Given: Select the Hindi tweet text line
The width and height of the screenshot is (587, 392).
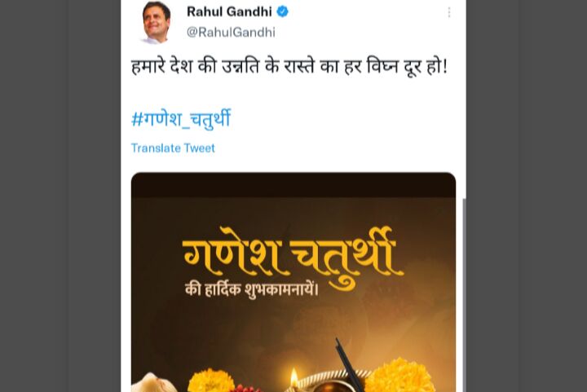Looking at the screenshot, I should click(x=289, y=66).
